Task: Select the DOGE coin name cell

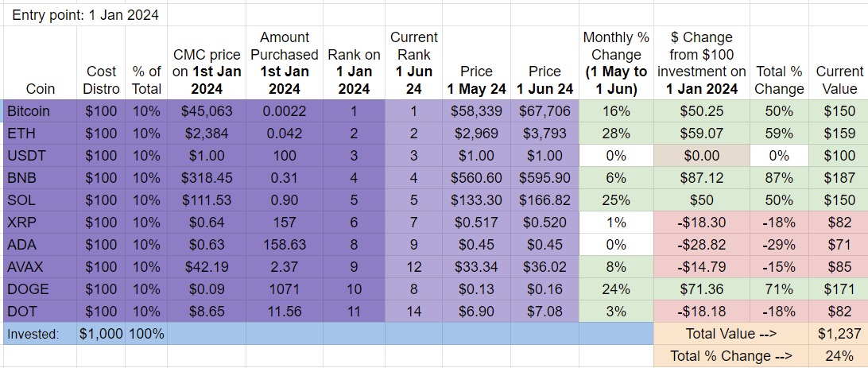Action: pyautogui.click(x=41, y=289)
